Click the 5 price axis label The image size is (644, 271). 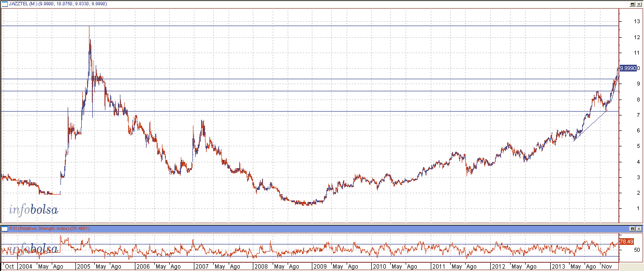pos(639,146)
